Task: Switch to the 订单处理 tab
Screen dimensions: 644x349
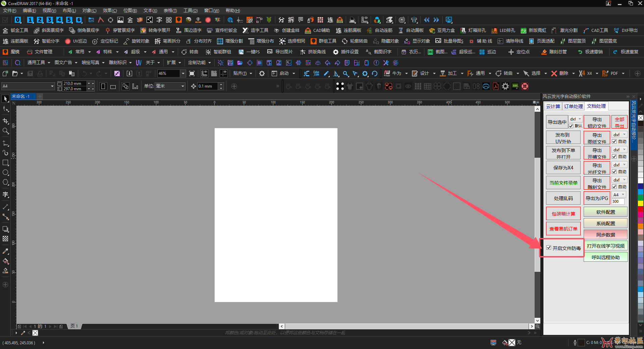Action: pos(573,106)
